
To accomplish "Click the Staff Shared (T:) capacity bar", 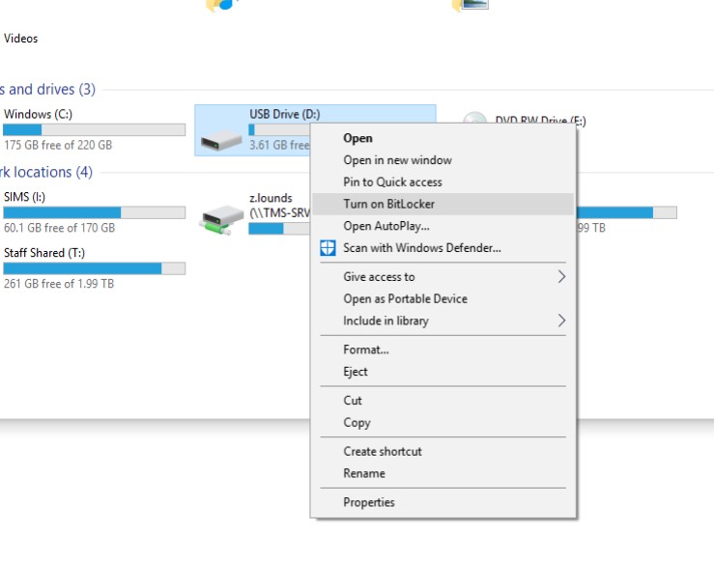I will (95, 268).
